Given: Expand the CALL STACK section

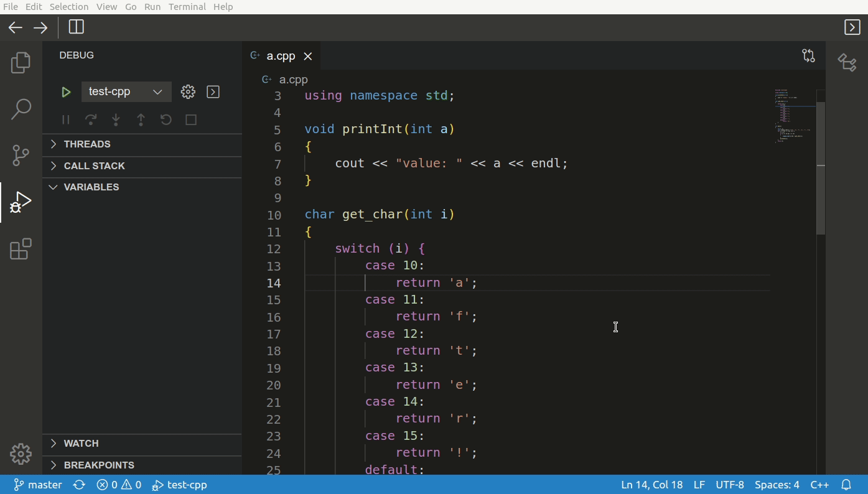Looking at the screenshot, I should pyautogui.click(x=142, y=165).
